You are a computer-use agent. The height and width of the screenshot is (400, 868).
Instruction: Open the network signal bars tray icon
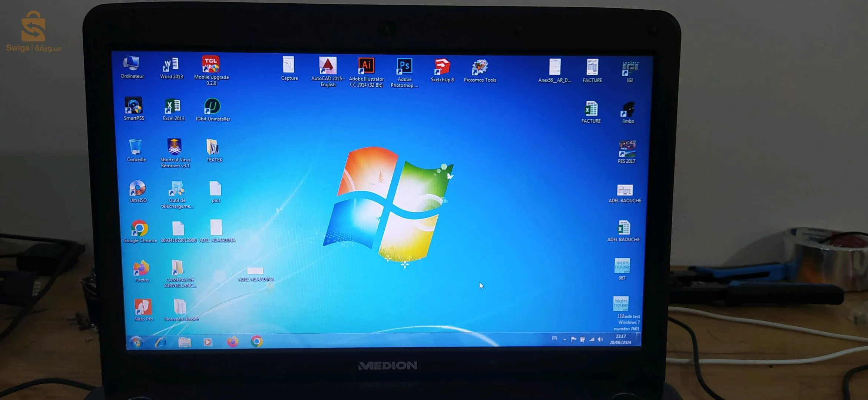(x=592, y=339)
